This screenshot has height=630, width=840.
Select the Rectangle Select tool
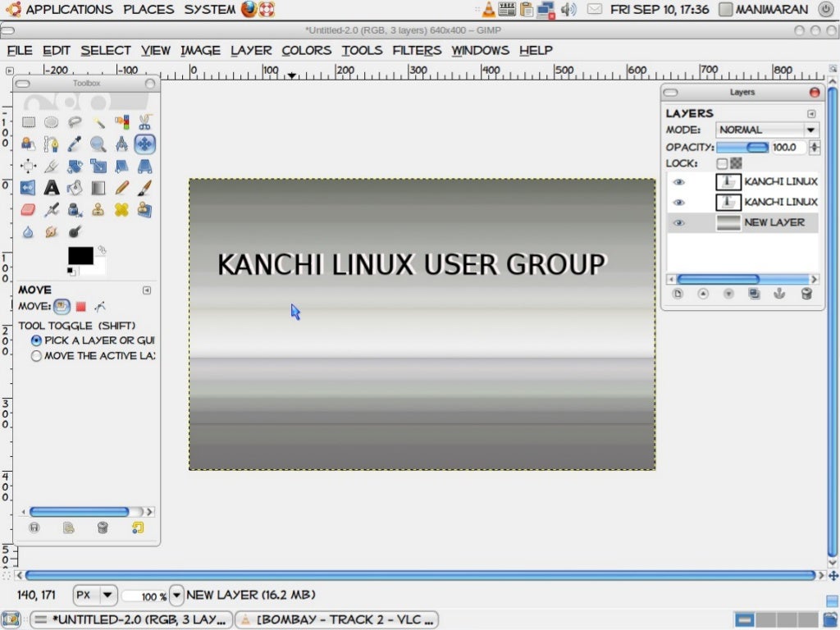tap(29, 122)
